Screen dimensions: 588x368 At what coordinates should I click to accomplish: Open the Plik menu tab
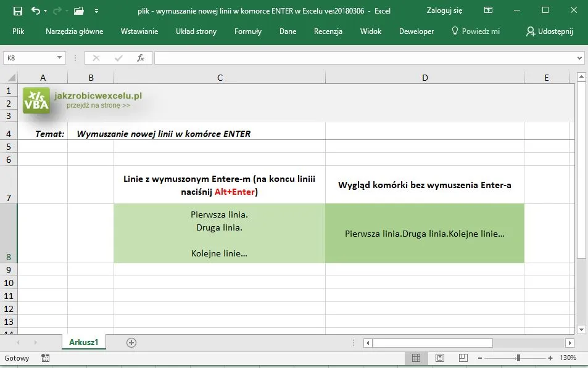click(18, 31)
